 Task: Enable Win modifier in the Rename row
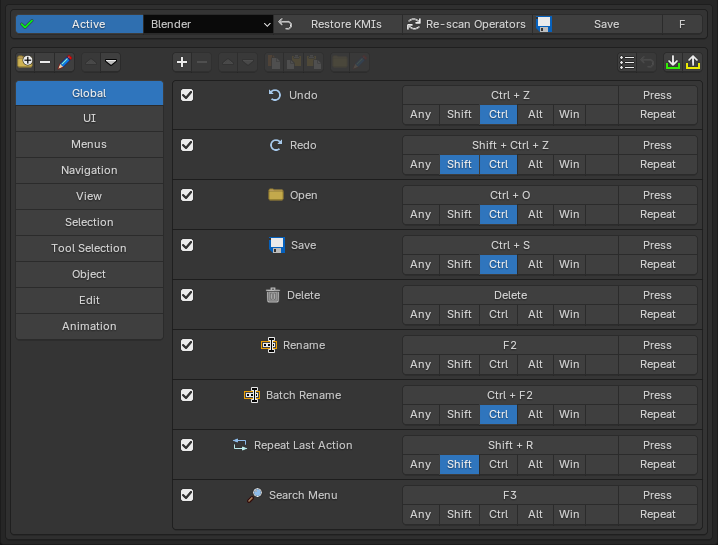click(x=569, y=364)
